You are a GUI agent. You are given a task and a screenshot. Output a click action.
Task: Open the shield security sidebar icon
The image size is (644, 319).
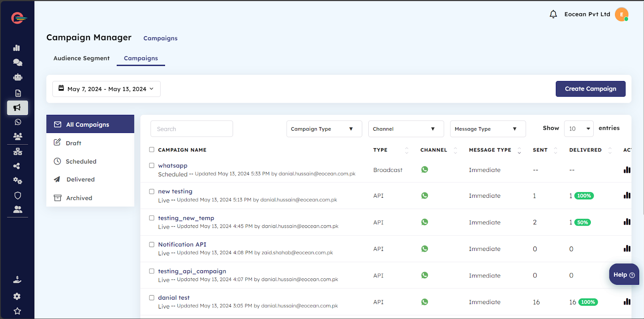17,196
